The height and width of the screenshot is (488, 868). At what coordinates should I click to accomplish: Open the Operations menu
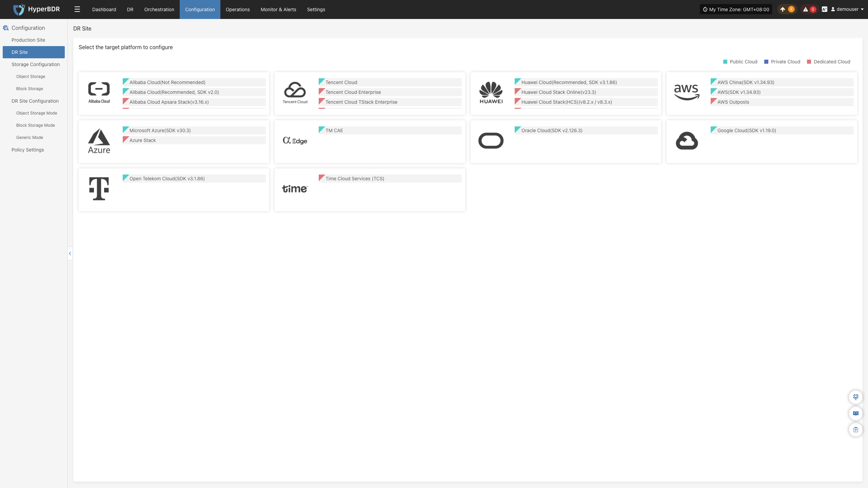238,9
